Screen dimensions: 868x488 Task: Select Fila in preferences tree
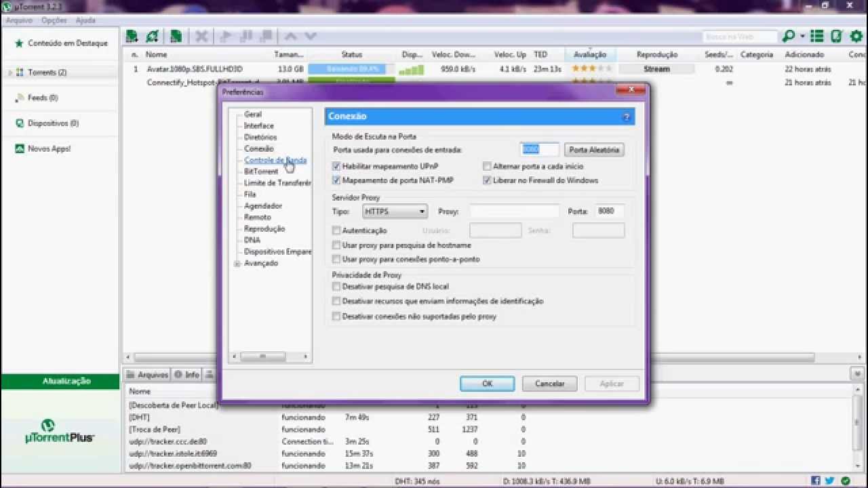click(x=250, y=195)
